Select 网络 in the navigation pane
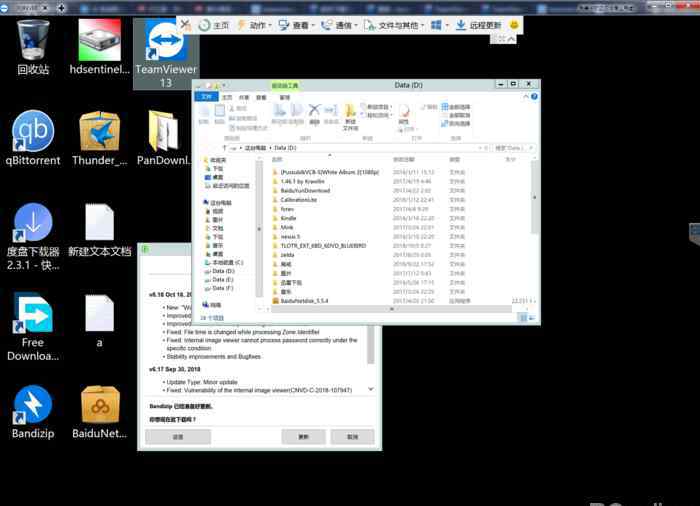The height and width of the screenshot is (506, 700). pyautogui.click(x=212, y=305)
